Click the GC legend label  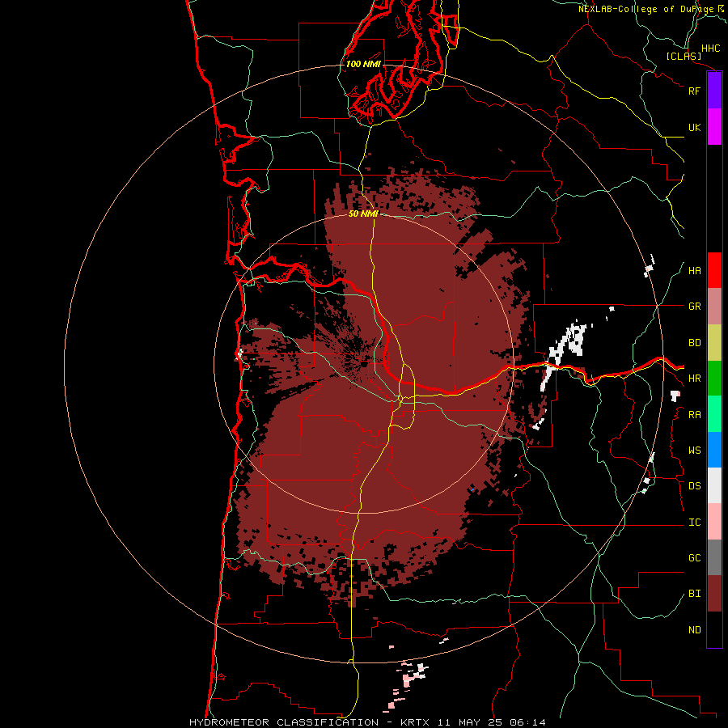(694, 557)
